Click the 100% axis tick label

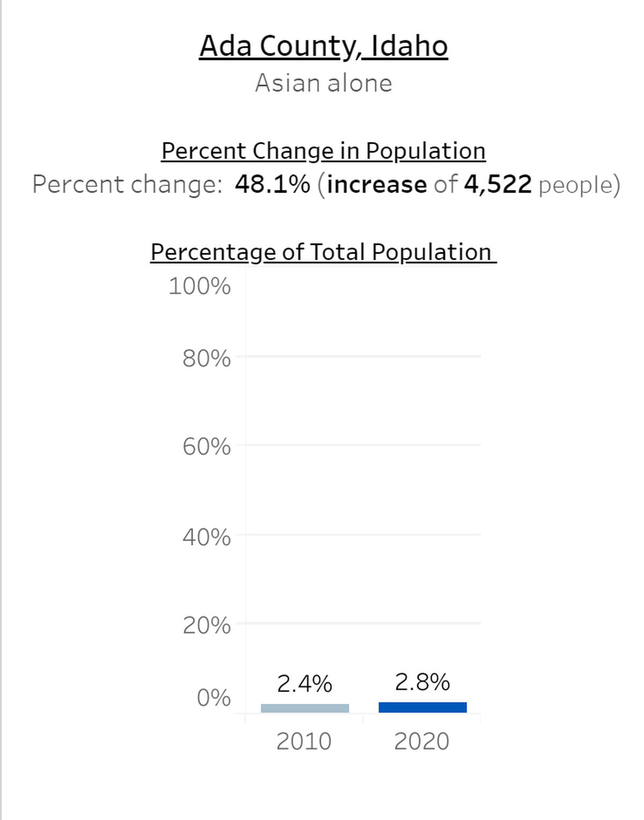(x=200, y=286)
